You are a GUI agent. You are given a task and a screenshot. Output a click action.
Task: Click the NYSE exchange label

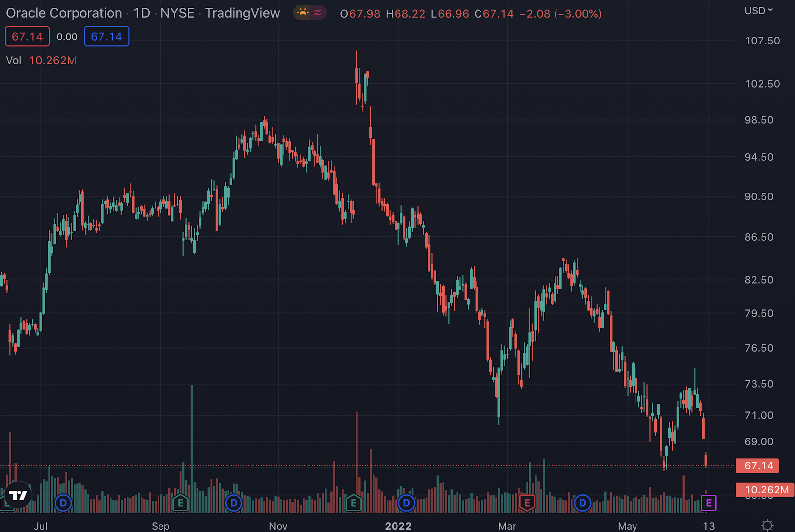tap(177, 13)
